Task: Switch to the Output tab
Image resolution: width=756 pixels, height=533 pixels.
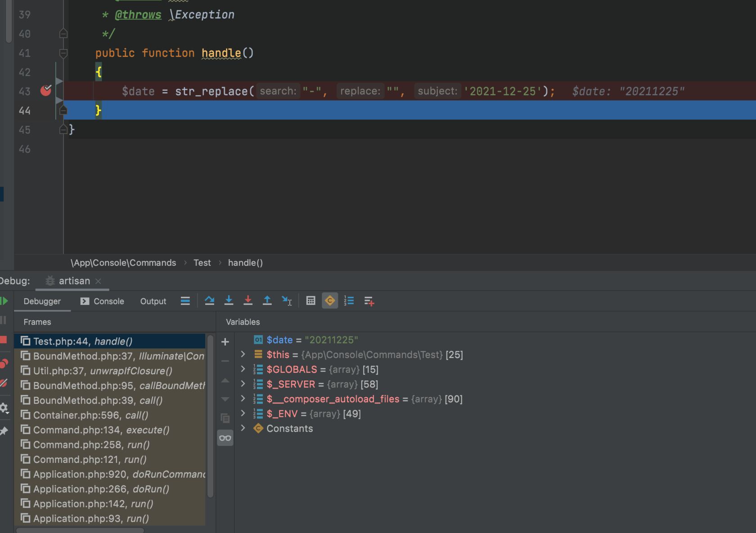Action: click(x=153, y=301)
